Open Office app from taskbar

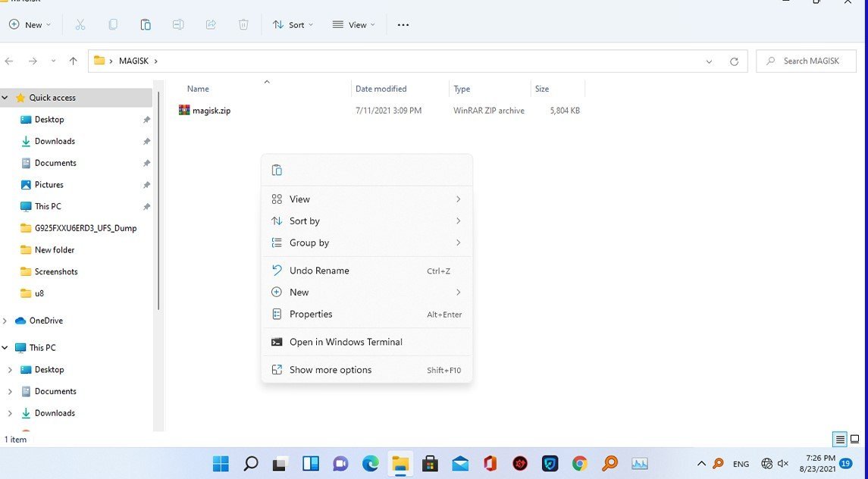490,464
